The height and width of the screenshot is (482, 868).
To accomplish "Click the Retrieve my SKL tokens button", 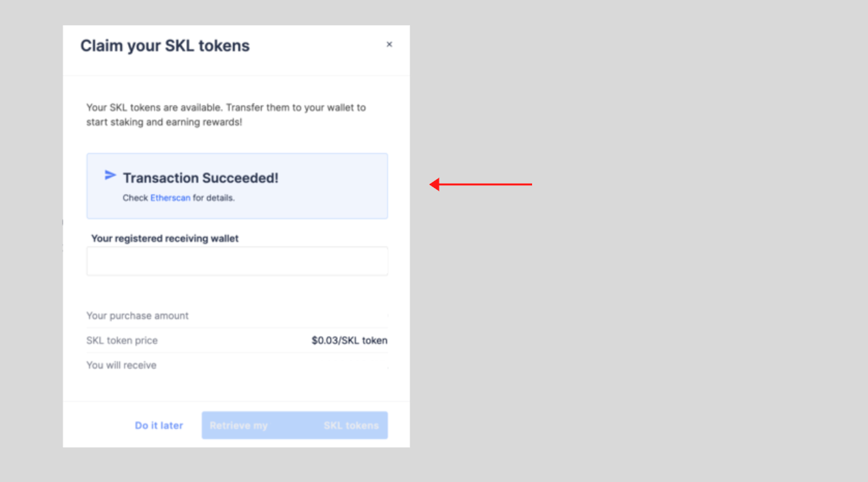I will coord(294,425).
